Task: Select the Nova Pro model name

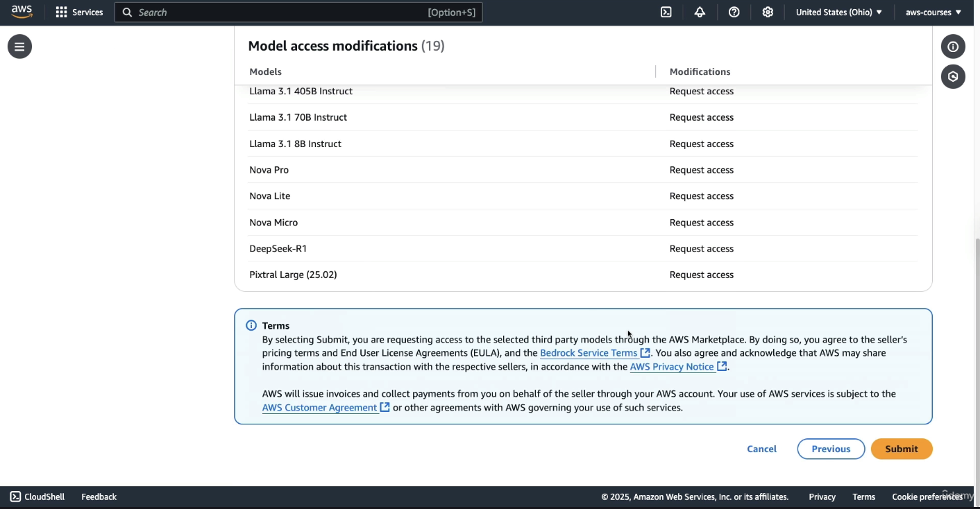Action: (269, 170)
